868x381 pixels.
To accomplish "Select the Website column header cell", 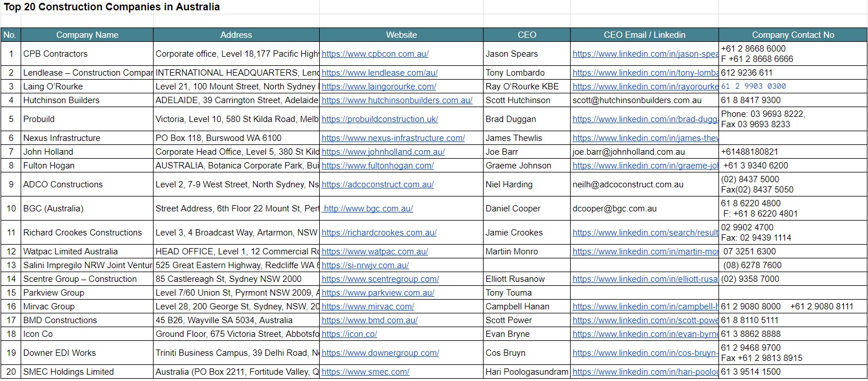I will tap(401, 35).
